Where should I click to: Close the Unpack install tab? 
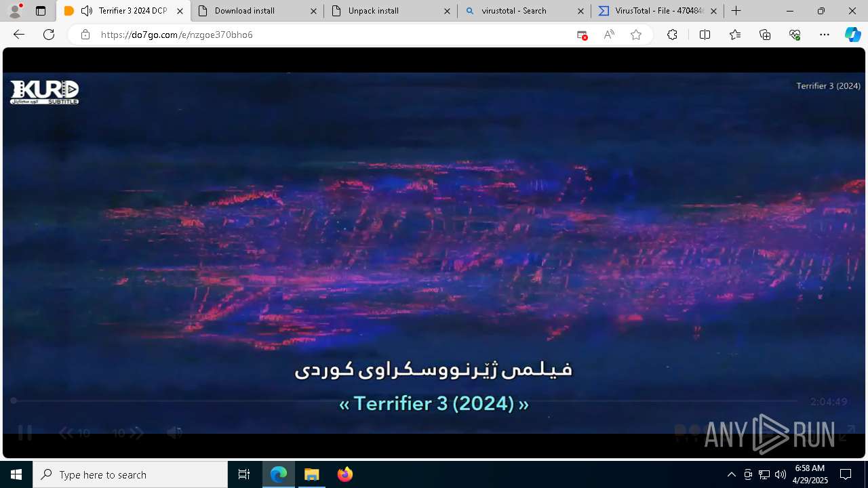pyautogui.click(x=447, y=11)
